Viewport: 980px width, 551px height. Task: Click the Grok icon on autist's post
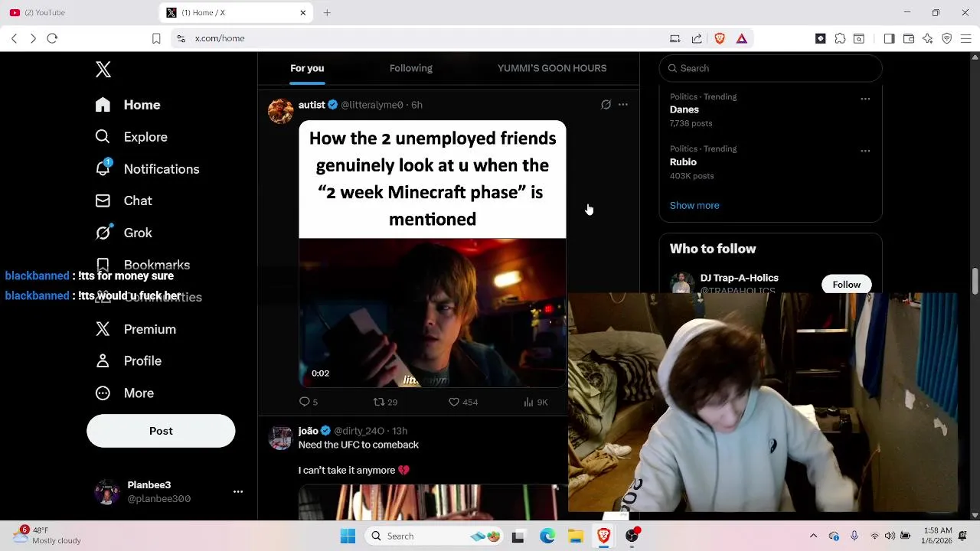pyautogui.click(x=606, y=105)
